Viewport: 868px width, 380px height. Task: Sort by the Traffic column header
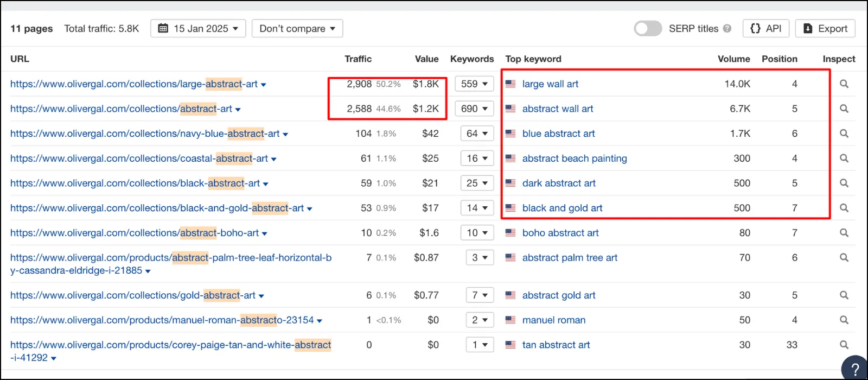(x=358, y=59)
